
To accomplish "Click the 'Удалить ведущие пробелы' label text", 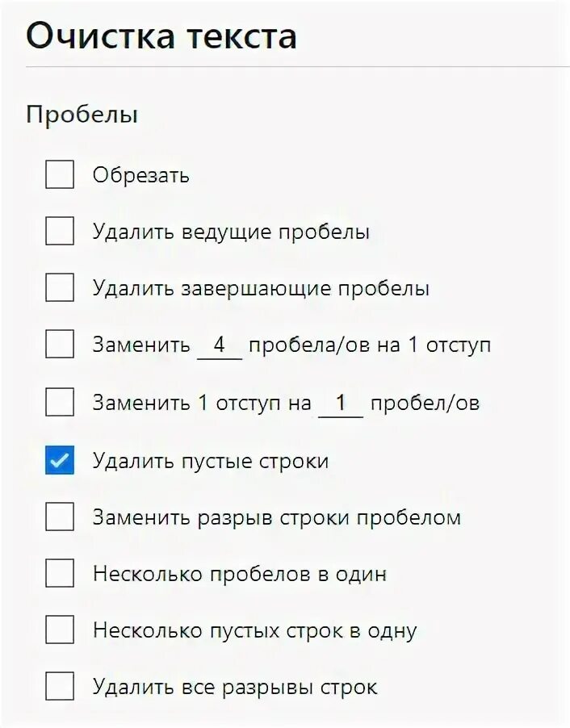I will (231, 232).
